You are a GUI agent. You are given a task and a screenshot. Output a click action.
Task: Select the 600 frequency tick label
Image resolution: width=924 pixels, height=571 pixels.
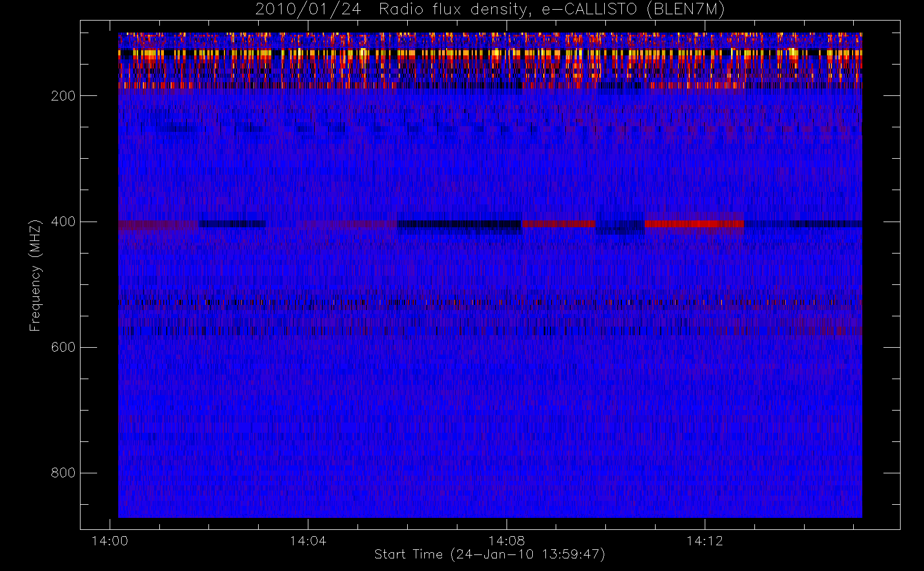(x=63, y=347)
